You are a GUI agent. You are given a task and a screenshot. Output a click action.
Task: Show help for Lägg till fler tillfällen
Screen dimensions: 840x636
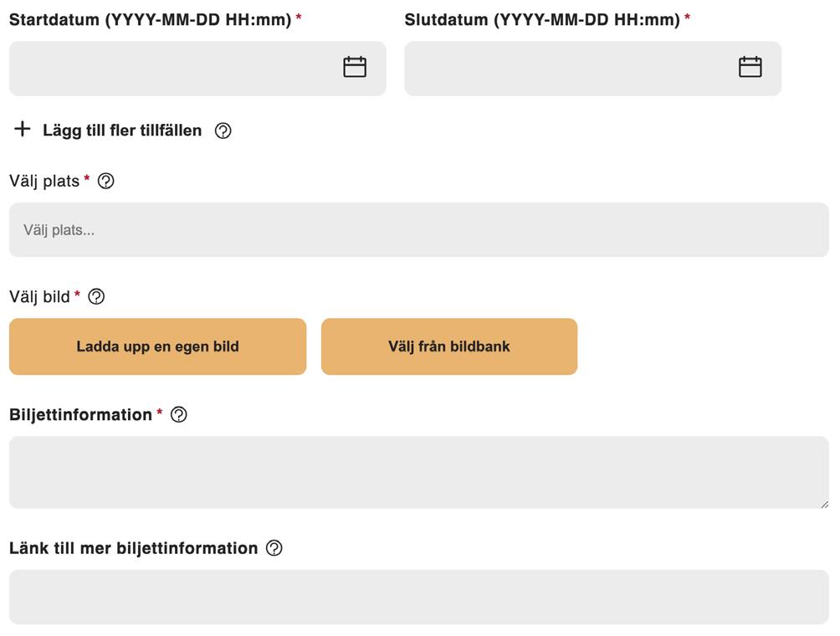point(223,131)
